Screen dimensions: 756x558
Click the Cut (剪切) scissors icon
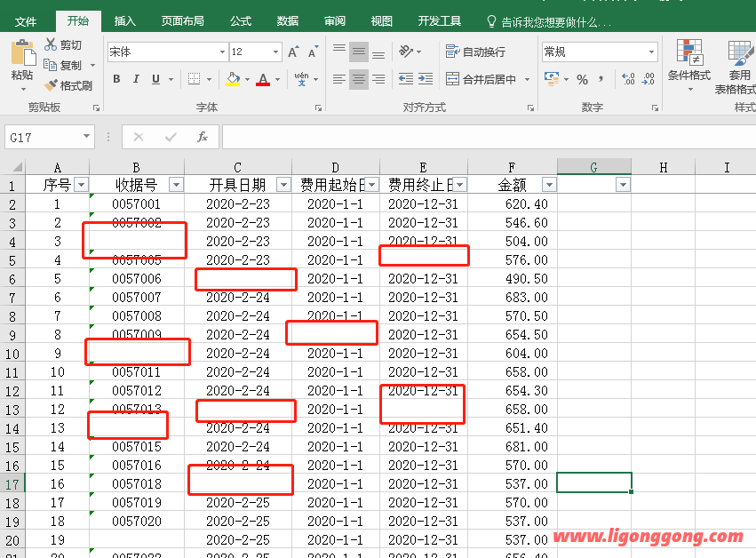(x=50, y=44)
